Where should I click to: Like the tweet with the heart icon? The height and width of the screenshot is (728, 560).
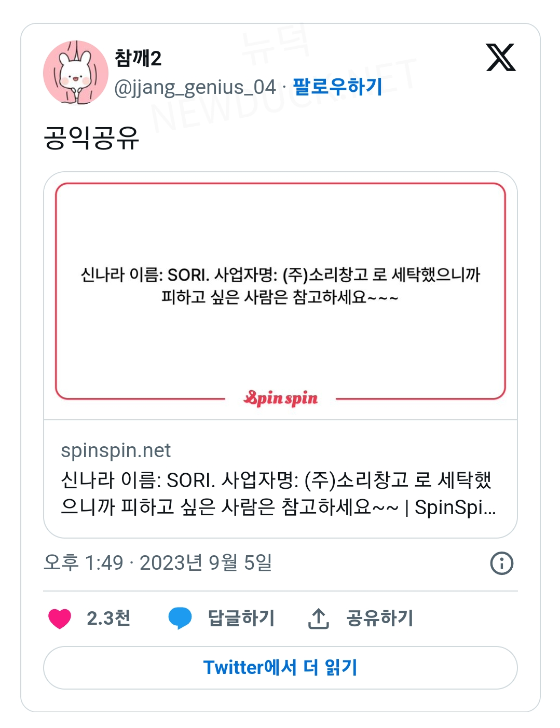click(x=60, y=619)
